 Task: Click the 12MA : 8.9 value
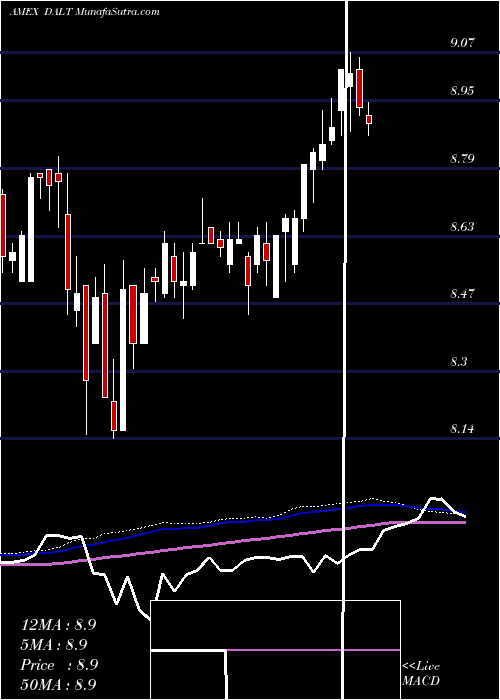[x=58, y=625]
